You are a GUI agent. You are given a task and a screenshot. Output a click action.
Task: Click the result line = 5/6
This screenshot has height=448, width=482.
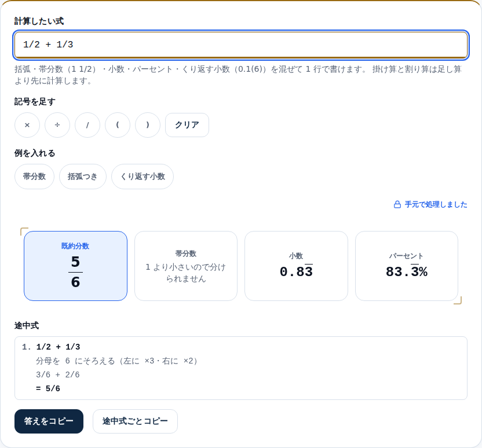point(48,388)
